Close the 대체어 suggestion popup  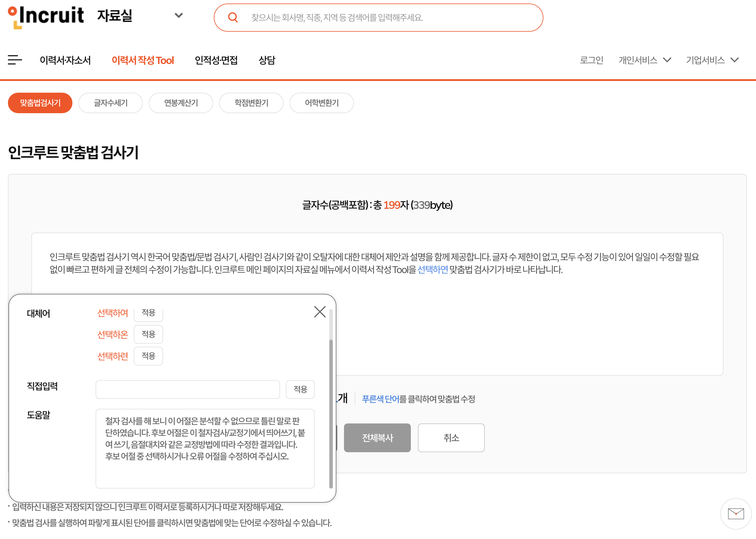pyautogui.click(x=320, y=312)
